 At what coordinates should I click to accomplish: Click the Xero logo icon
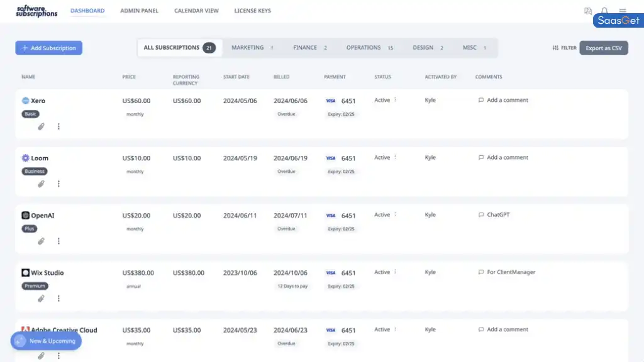(x=24, y=100)
